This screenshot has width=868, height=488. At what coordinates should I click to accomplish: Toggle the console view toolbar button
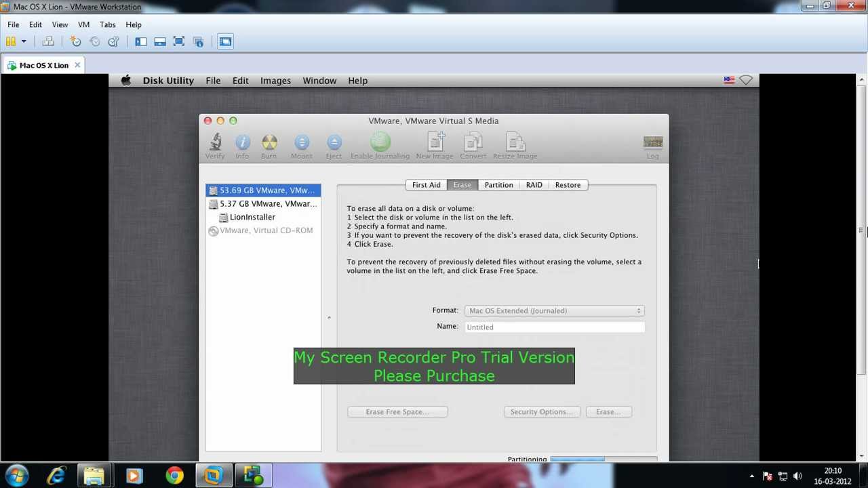pyautogui.click(x=225, y=41)
